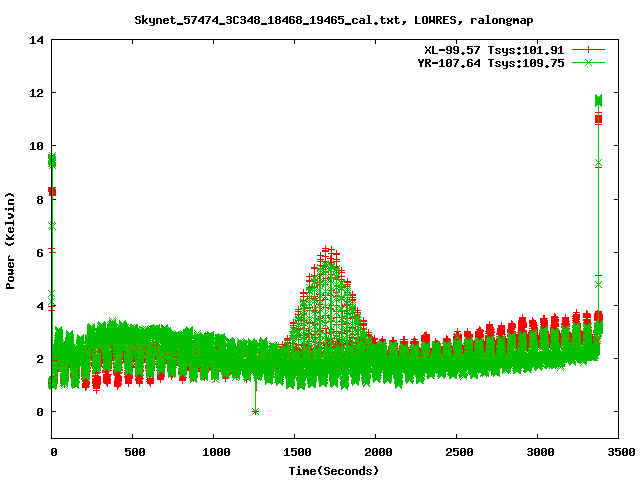The height and width of the screenshot is (480, 640).
Task: Click the green YR legend line sample
Action: point(588,62)
